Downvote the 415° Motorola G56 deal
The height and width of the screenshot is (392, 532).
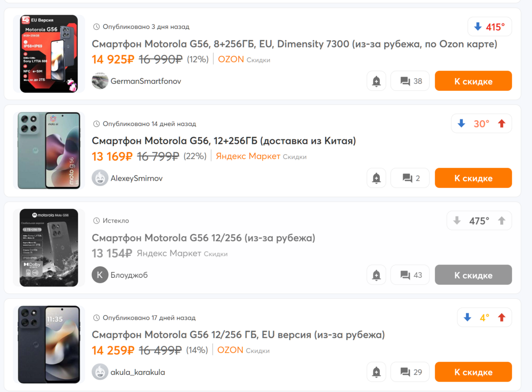478,27
